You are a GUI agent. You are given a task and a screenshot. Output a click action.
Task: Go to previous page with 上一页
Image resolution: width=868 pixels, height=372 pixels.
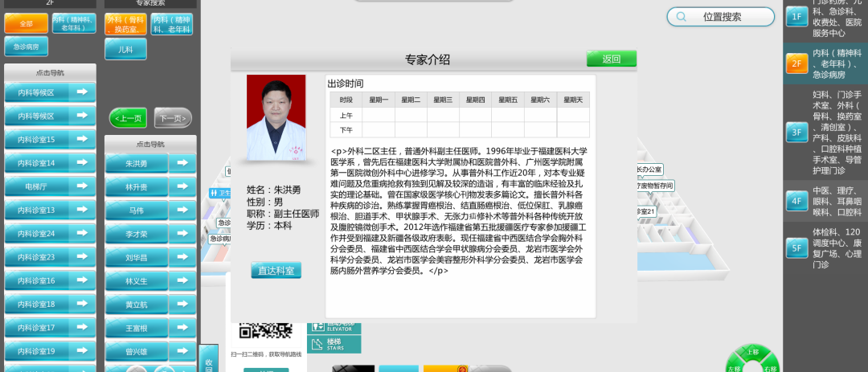[x=128, y=118]
